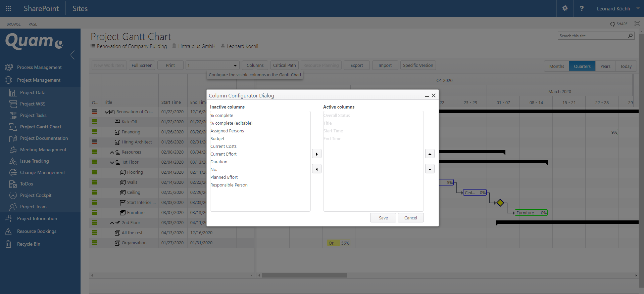The width and height of the screenshot is (644, 294).
Task: Open the BROWSE ribbon tab
Action: point(14,24)
